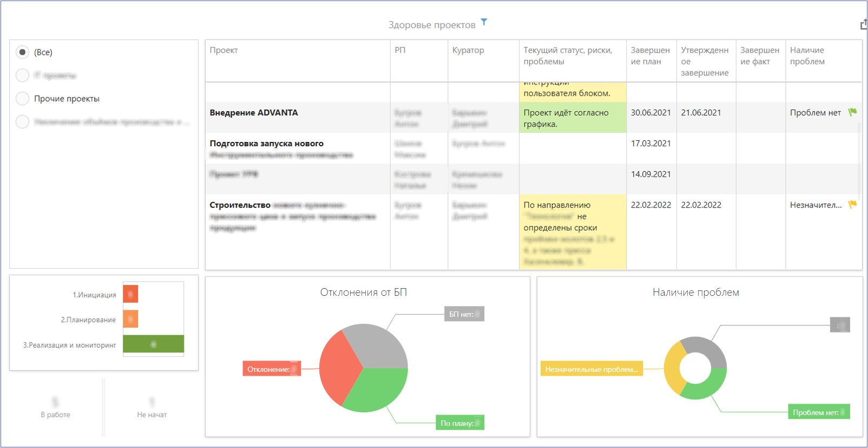Screen dimensions: 868x448
Task: Open the Внедрение ADVANTA project
Action: (x=254, y=113)
